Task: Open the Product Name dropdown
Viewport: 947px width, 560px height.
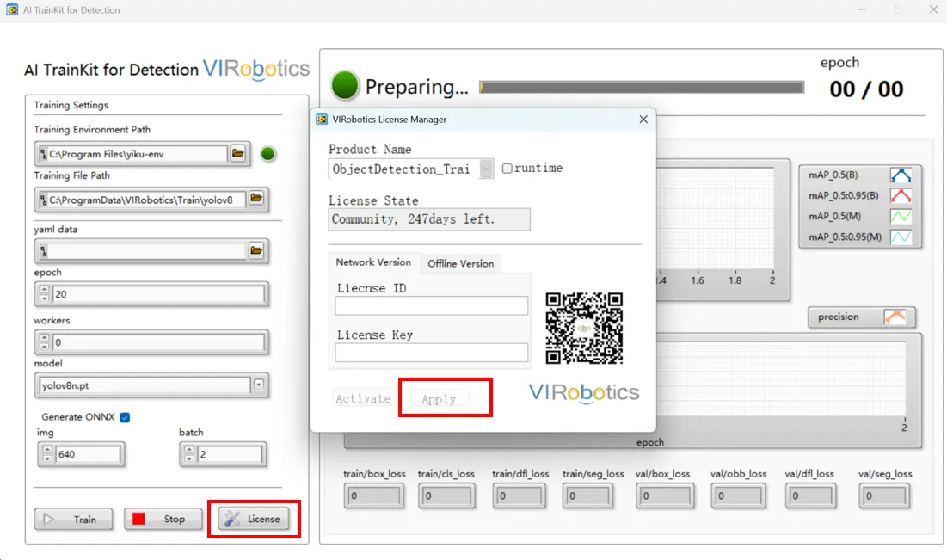Action: [x=486, y=169]
